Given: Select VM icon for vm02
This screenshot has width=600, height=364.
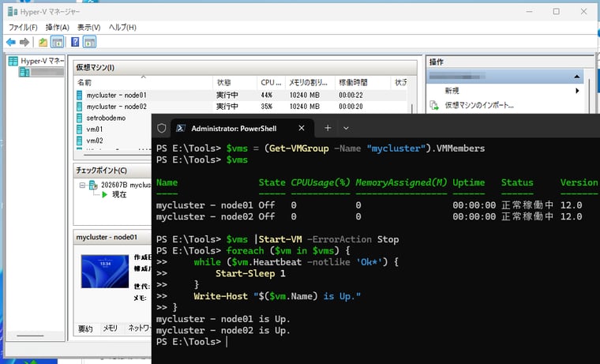Looking at the screenshot, I should 79,141.
